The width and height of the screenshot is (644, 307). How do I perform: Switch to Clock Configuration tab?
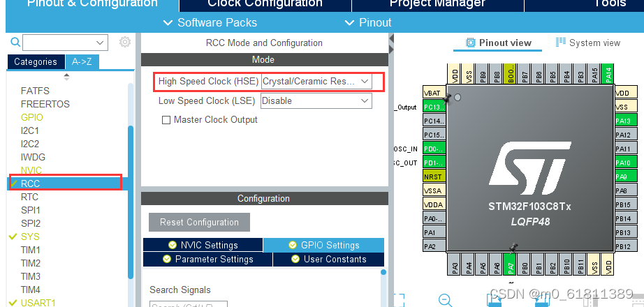click(265, 5)
